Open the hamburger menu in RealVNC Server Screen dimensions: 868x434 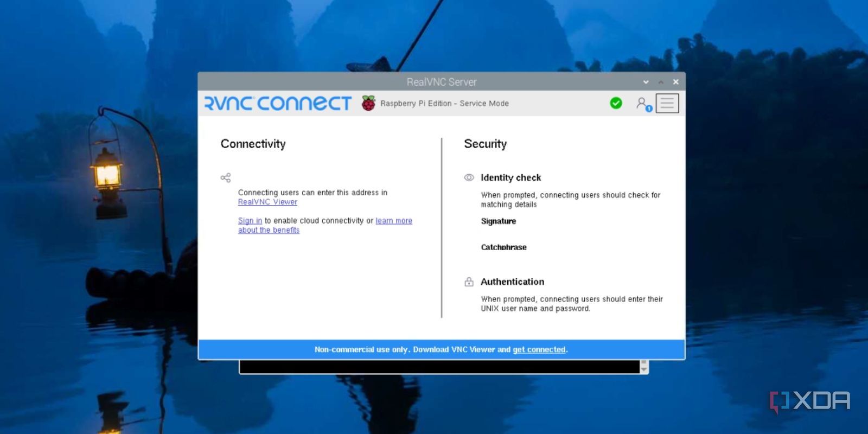[x=667, y=103]
